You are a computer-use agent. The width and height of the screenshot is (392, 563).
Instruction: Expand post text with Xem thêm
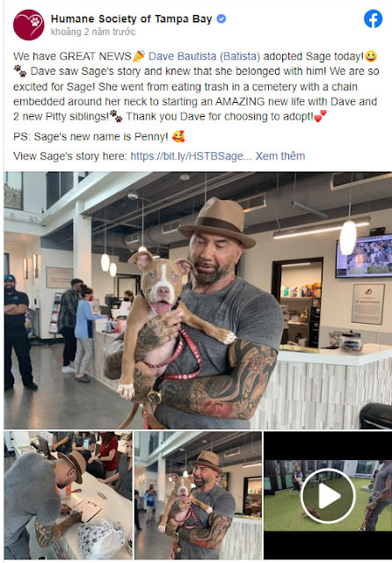[x=280, y=157]
